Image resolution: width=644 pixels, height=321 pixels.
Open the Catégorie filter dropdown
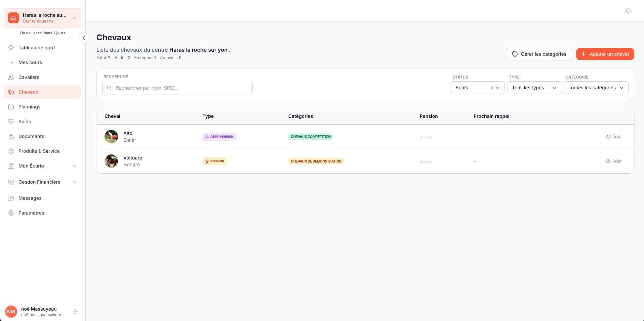(596, 88)
